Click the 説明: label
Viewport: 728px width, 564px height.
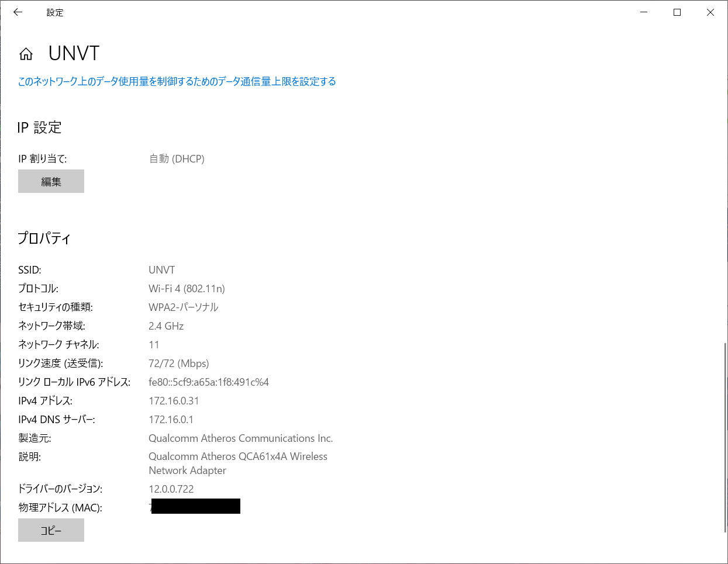(29, 456)
